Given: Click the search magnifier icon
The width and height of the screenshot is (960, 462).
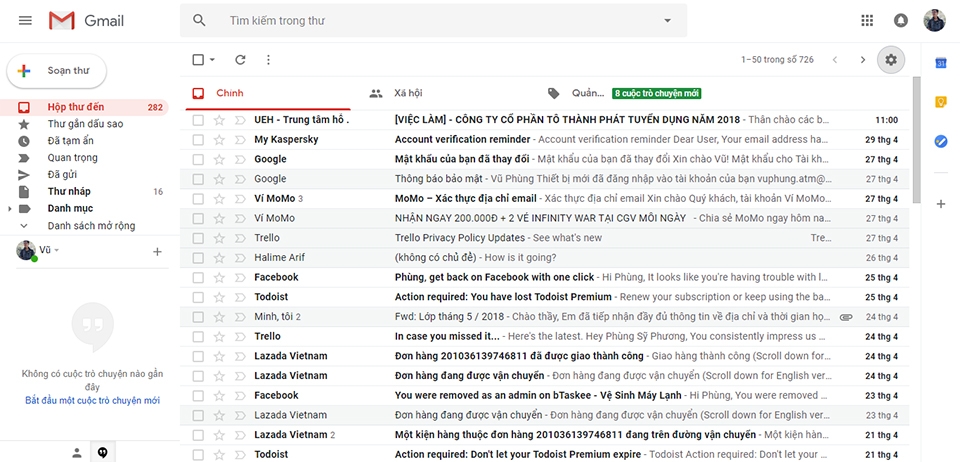Looking at the screenshot, I should (x=199, y=20).
